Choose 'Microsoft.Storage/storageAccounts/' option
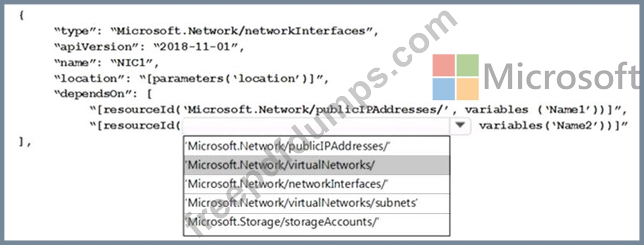 pyautogui.click(x=316, y=222)
